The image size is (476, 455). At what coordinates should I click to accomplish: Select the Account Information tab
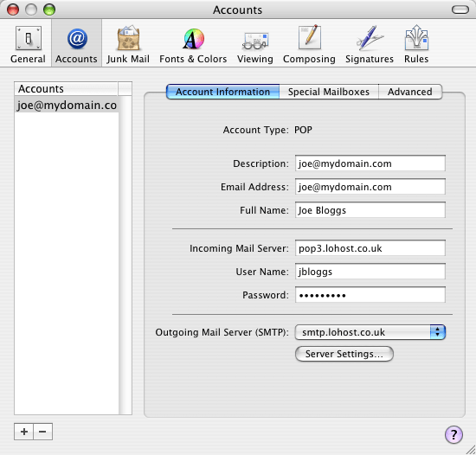point(222,92)
